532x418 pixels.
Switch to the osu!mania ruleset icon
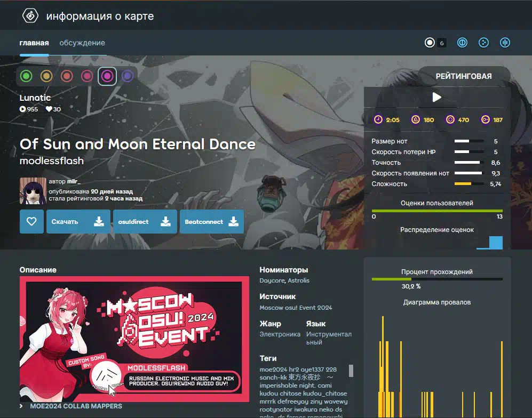(505, 43)
